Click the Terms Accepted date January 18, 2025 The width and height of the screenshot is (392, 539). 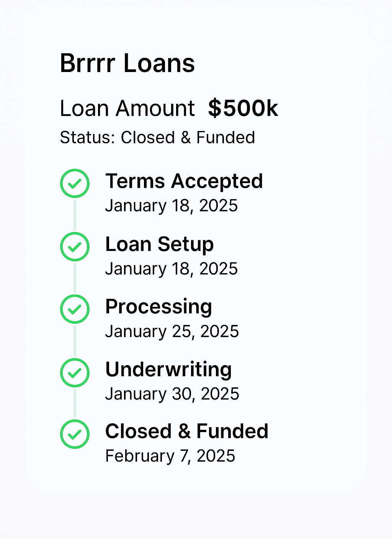point(171,206)
